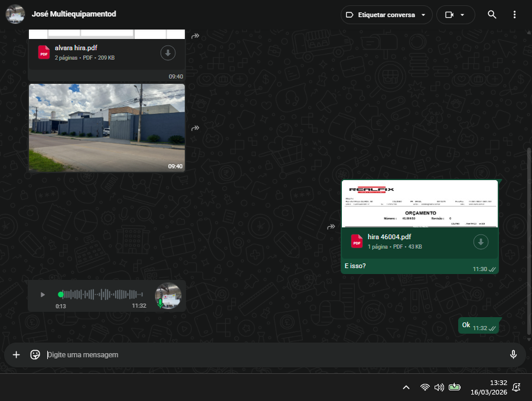Record a voice message with microphone
The height and width of the screenshot is (401, 532).
click(x=513, y=354)
